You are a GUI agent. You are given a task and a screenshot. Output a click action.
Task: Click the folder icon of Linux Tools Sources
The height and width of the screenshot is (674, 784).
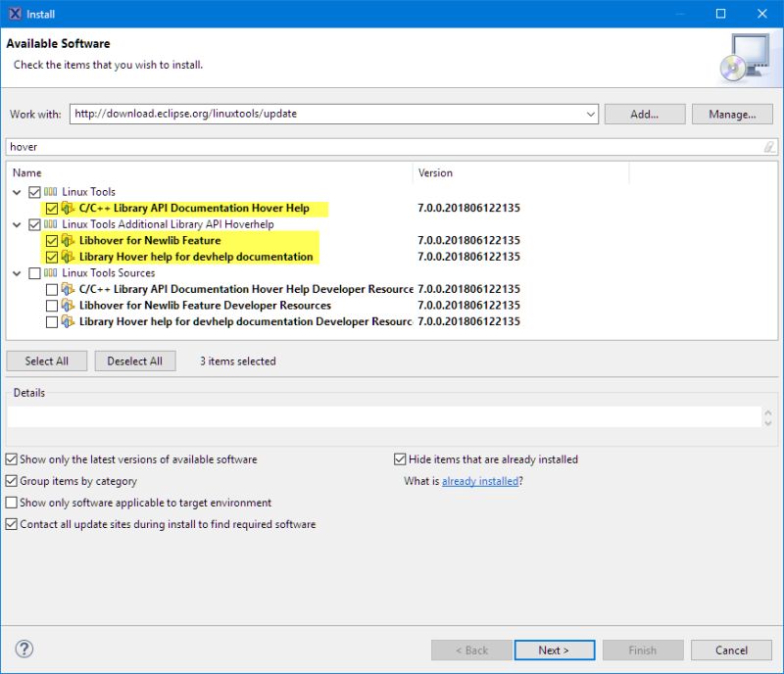click(x=48, y=272)
